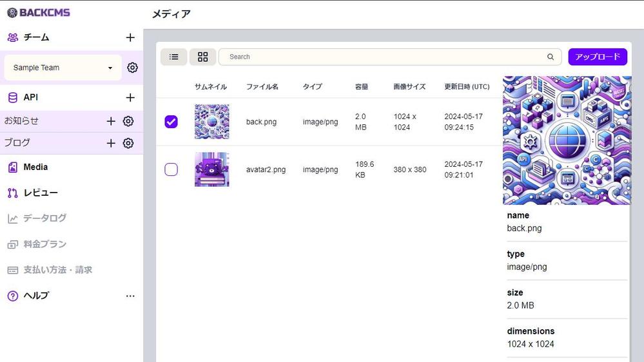Click the avatar2.png thumbnail
Screen dimensions: 644x362
click(x=212, y=169)
